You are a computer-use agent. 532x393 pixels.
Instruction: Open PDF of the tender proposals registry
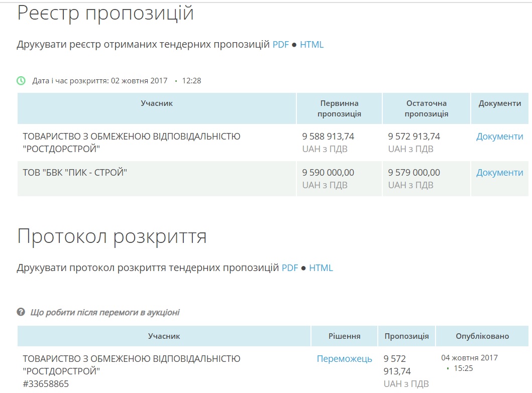281,45
